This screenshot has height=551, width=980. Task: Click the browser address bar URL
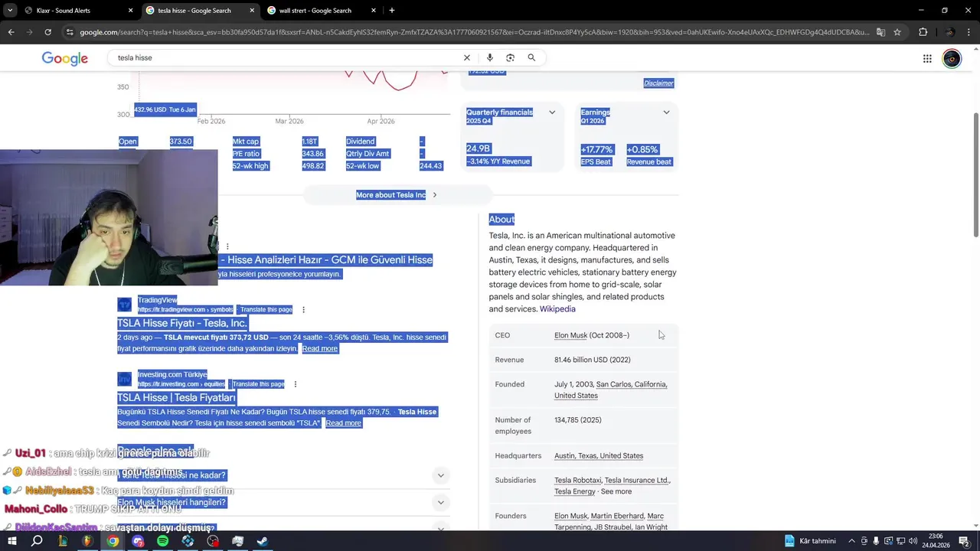[475, 32]
